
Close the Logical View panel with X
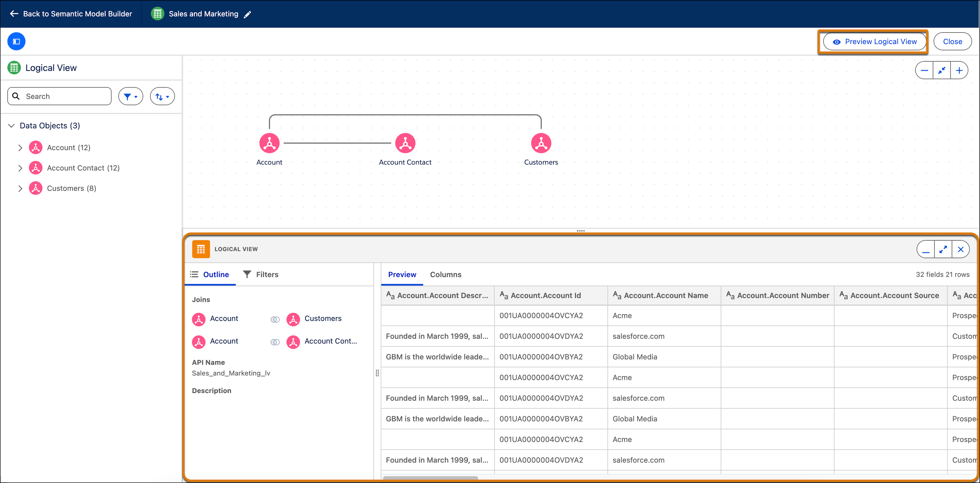coord(961,250)
